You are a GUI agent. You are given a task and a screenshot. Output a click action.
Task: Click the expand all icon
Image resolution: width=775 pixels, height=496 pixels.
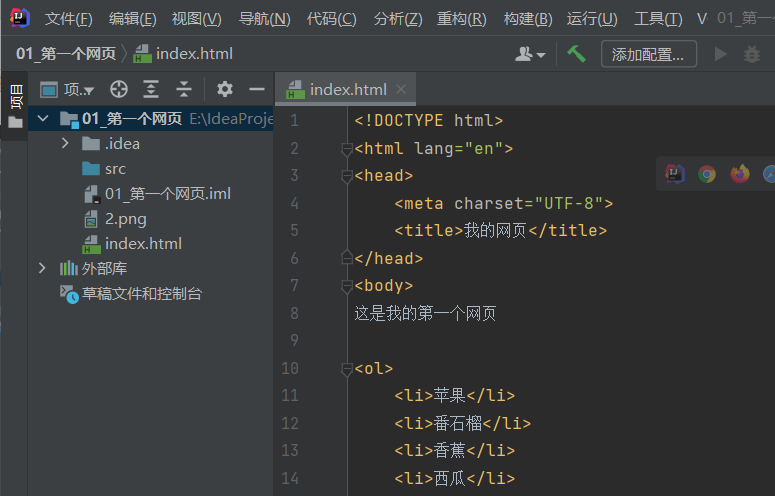151,89
